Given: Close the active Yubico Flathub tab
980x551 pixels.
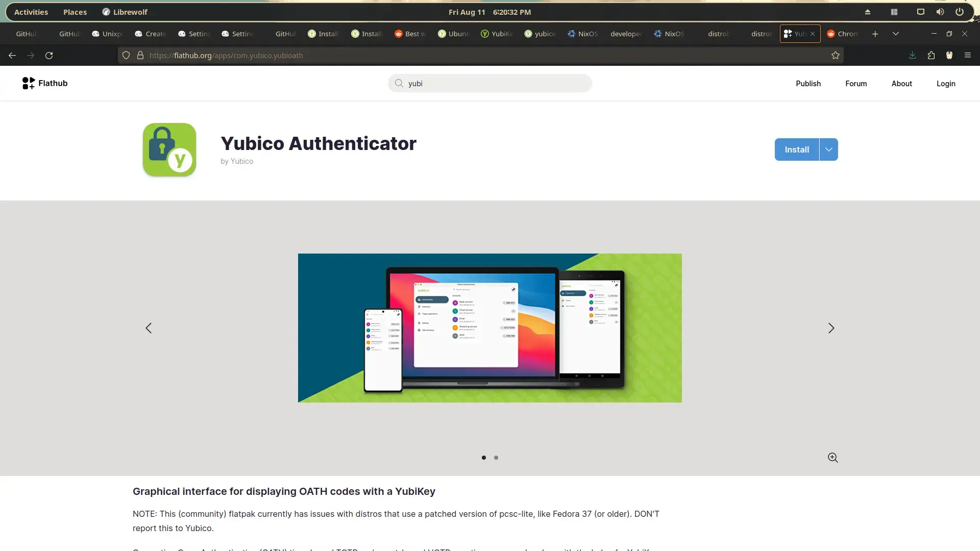Looking at the screenshot, I should coord(813,34).
